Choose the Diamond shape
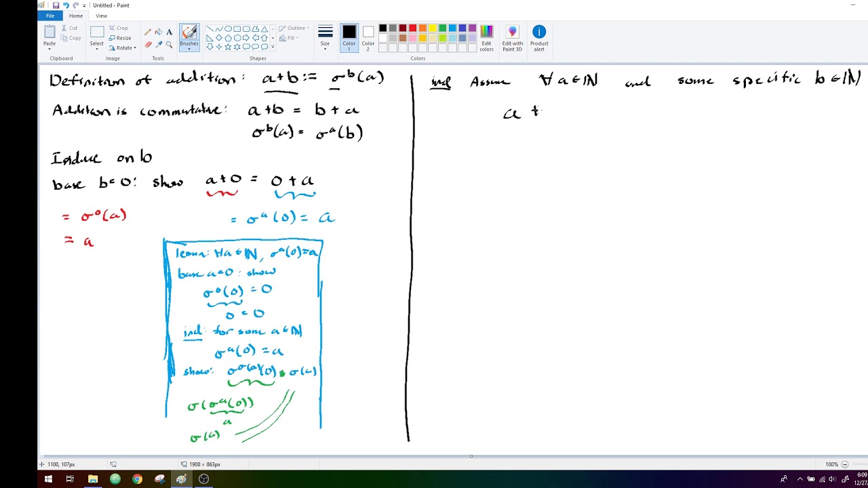Viewport: 868px width, 488px height. click(x=219, y=38)
